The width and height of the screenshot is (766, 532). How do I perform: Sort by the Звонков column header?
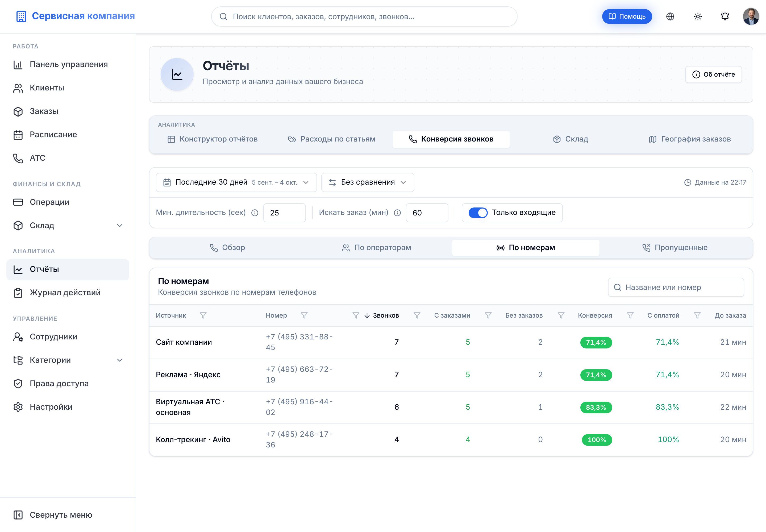click(x=382, y=315)
